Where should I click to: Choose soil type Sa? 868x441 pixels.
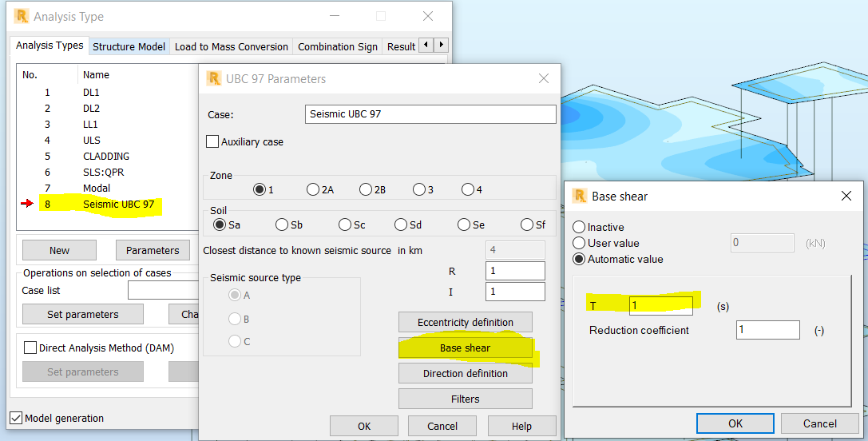click(220, 224)
